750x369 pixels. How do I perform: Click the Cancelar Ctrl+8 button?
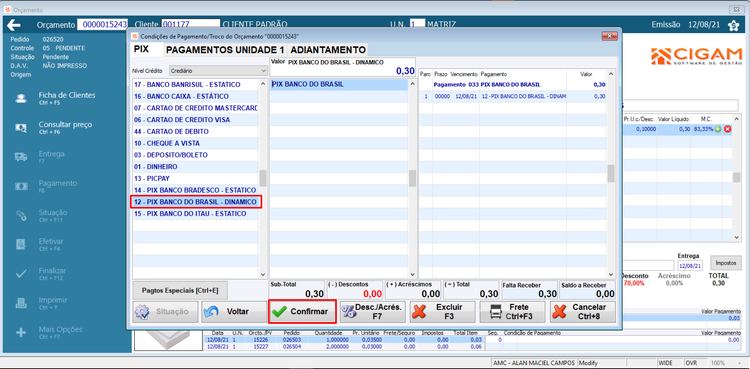pos(583,312)
